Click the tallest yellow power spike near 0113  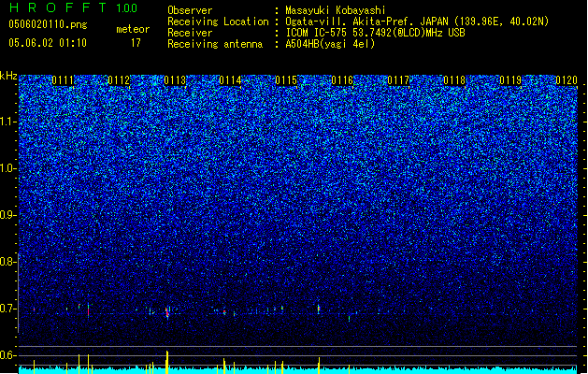point(167,363)
